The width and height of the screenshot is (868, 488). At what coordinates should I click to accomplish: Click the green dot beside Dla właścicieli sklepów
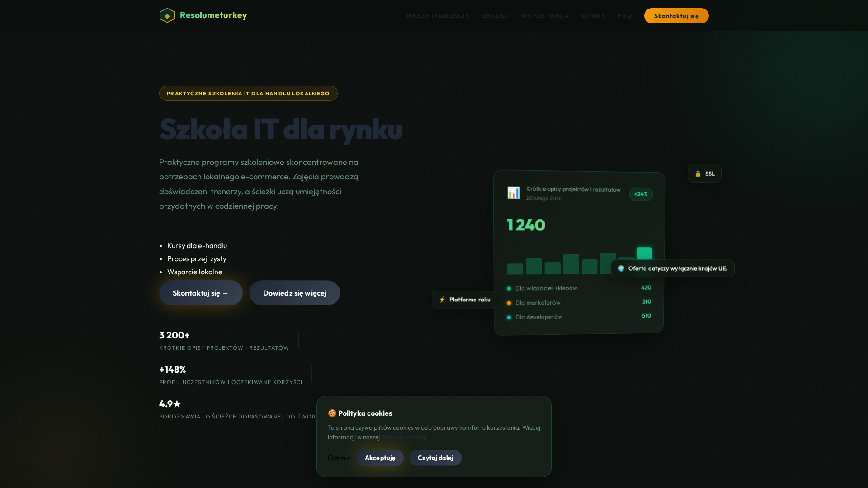509,288
